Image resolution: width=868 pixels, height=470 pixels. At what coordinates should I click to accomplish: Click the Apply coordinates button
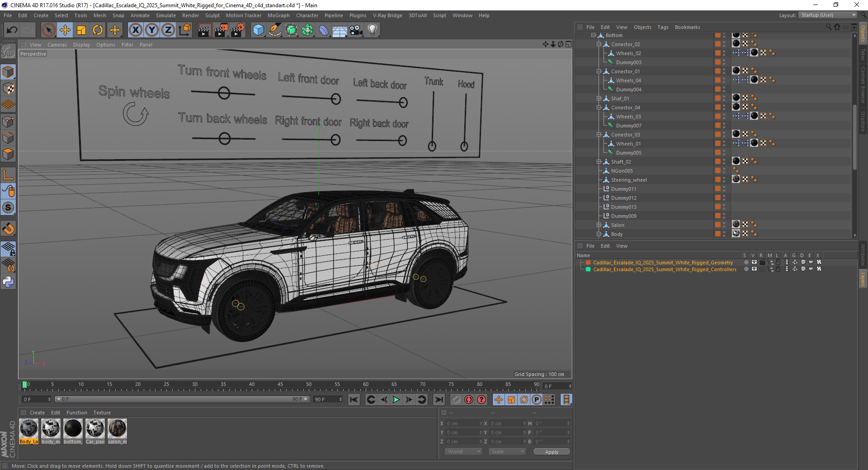pyautogui.click(x=552, y=451)
